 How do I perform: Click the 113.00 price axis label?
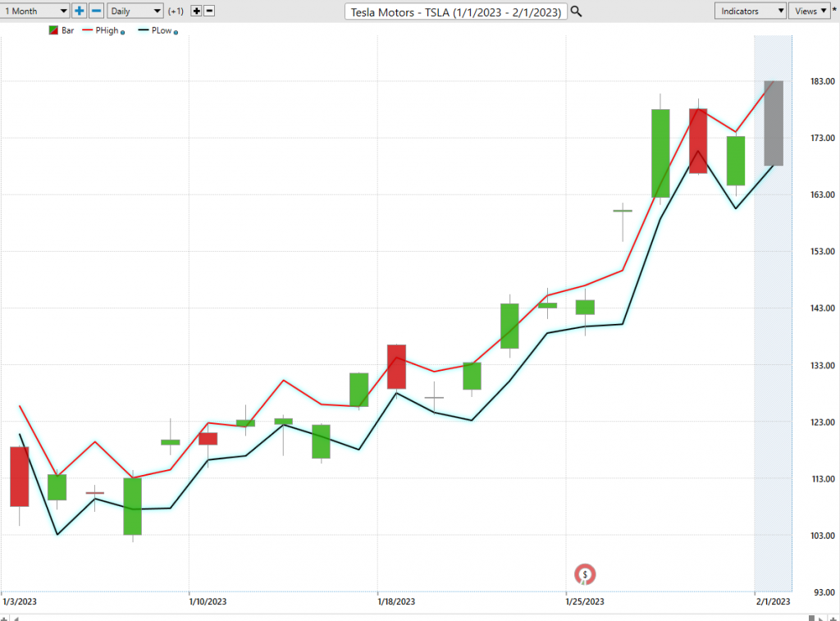822,479
